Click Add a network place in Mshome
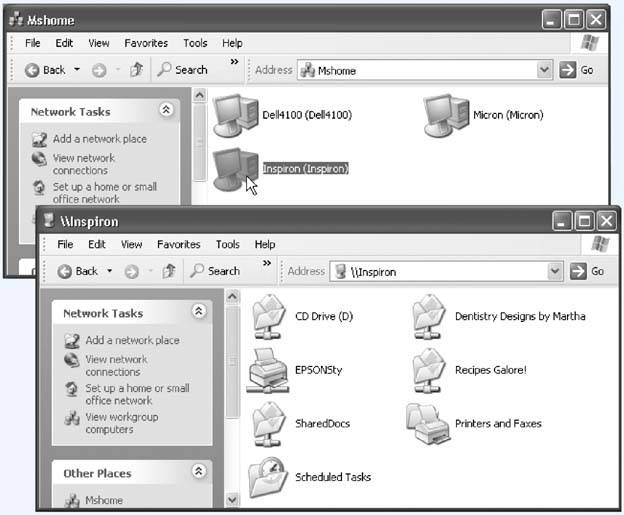The image size is (624, 515). [x=99, y=139]
